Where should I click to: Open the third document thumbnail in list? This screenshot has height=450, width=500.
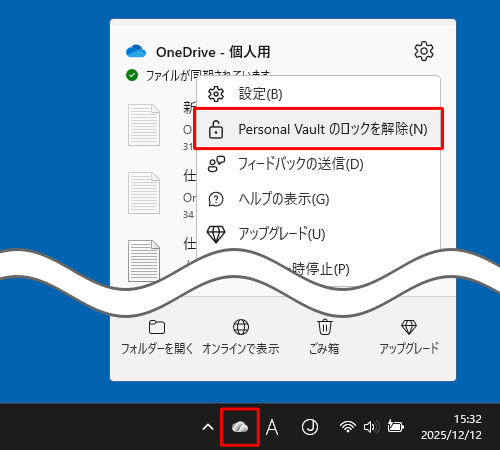pyautogui.click(x=144, y=261)
